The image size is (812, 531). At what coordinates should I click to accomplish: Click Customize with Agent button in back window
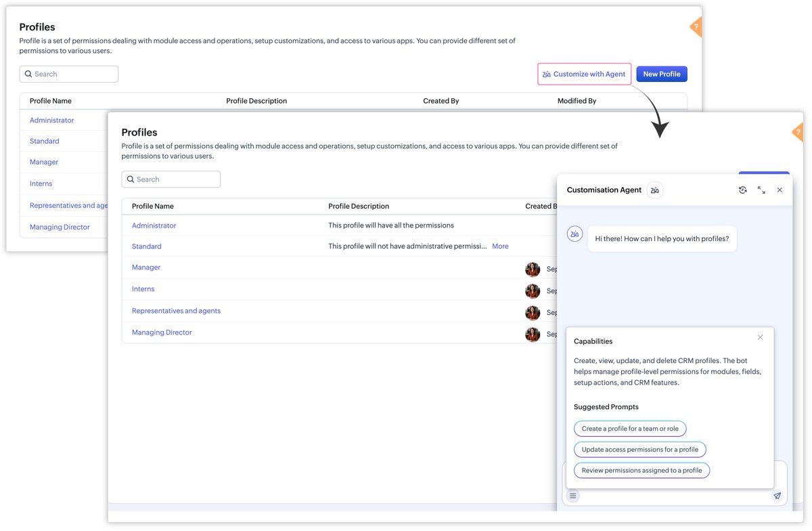[x=585, y=74]
